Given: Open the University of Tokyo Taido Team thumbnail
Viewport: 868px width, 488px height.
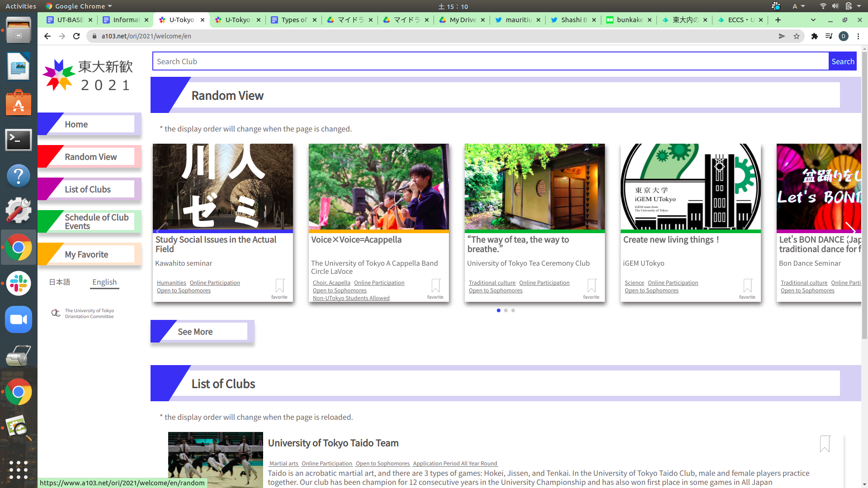Looking at the screenshot, I should pos(216,460).
